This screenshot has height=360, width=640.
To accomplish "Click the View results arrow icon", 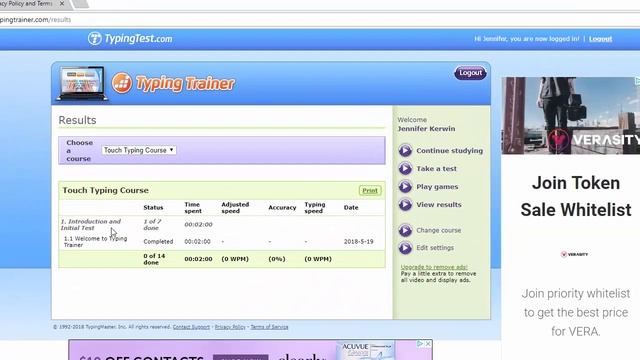I will coord(405,204).
